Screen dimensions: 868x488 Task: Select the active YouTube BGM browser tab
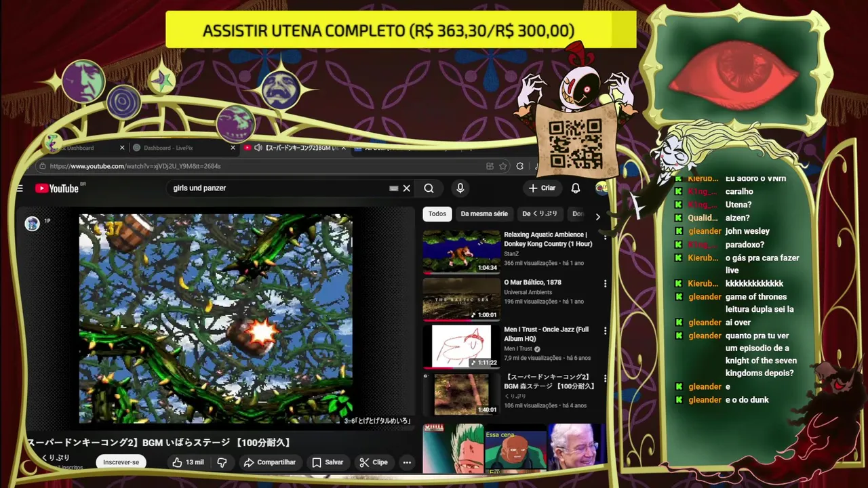coord(295,148)
